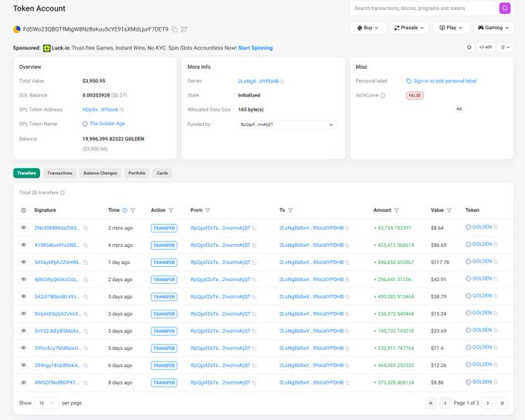
Task: Go to the last page of transfers
Action: point(502,403)
